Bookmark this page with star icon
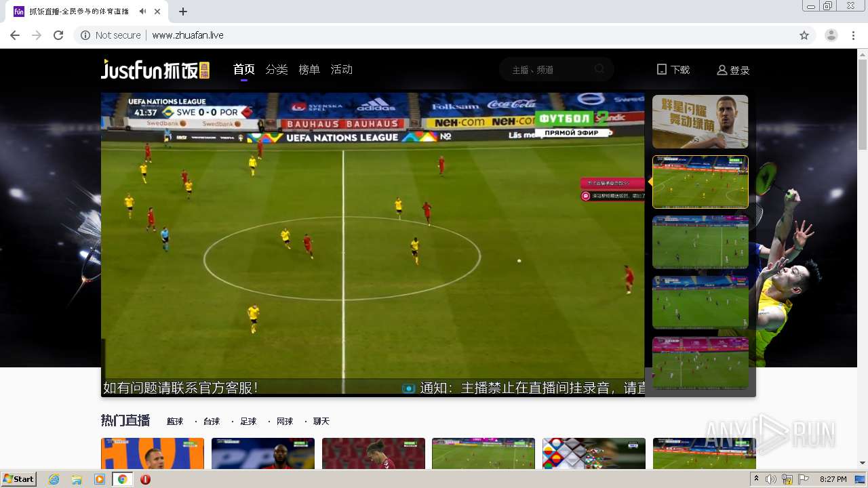The image size is (868, 488). [x=804, y=35]
